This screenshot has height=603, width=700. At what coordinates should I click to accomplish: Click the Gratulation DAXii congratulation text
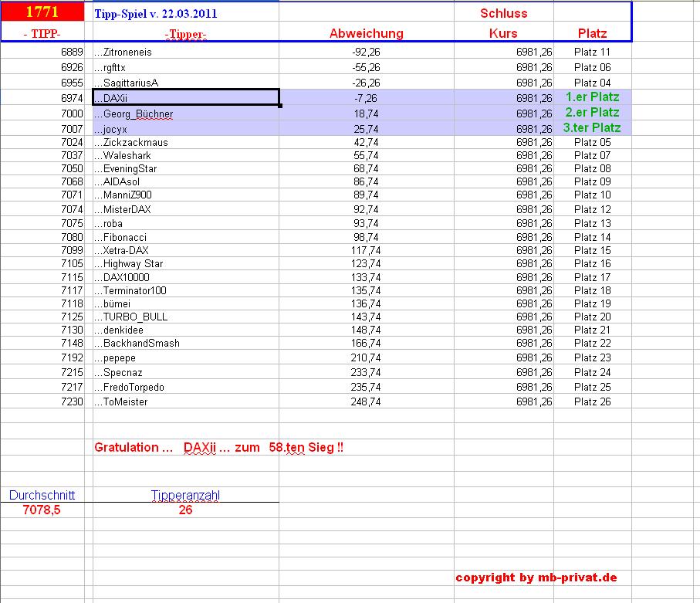point(218,447)
